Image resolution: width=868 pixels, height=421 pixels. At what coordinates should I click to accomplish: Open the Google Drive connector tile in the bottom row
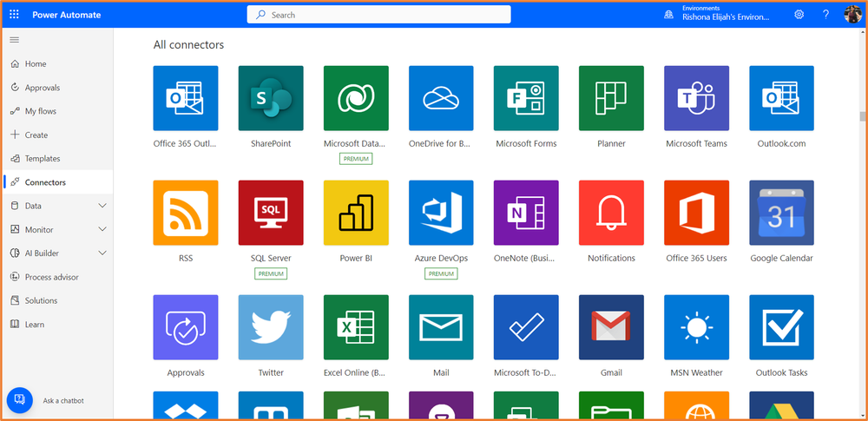tap(782, 405)
